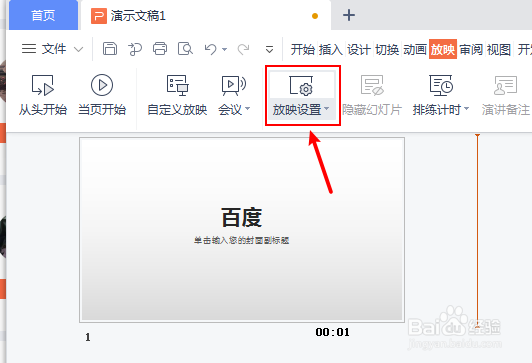Click the print icon
The image size is (532, 363).
pos(160,49)
